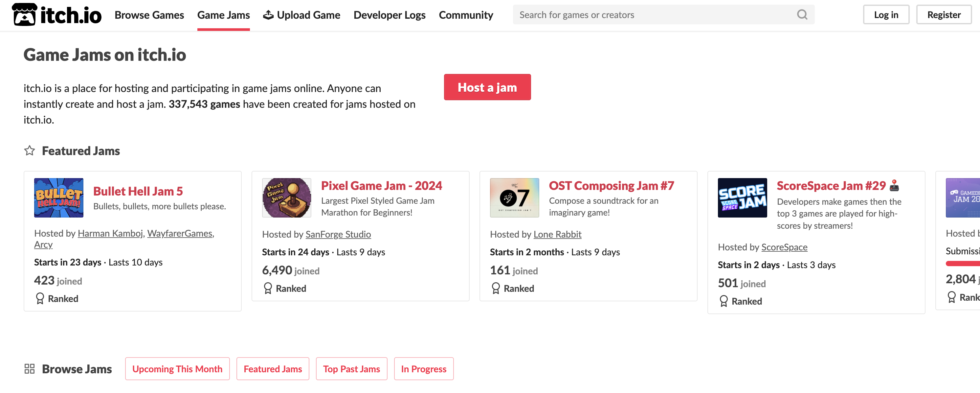980x393 pixels.
Task: Follow the SanForge Studio link
Action: click(x=338, y=234)
